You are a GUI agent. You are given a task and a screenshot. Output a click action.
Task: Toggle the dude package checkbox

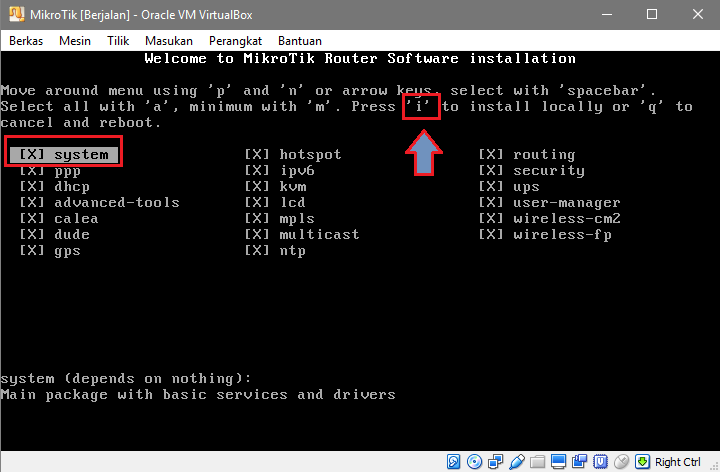coord(32,235)
